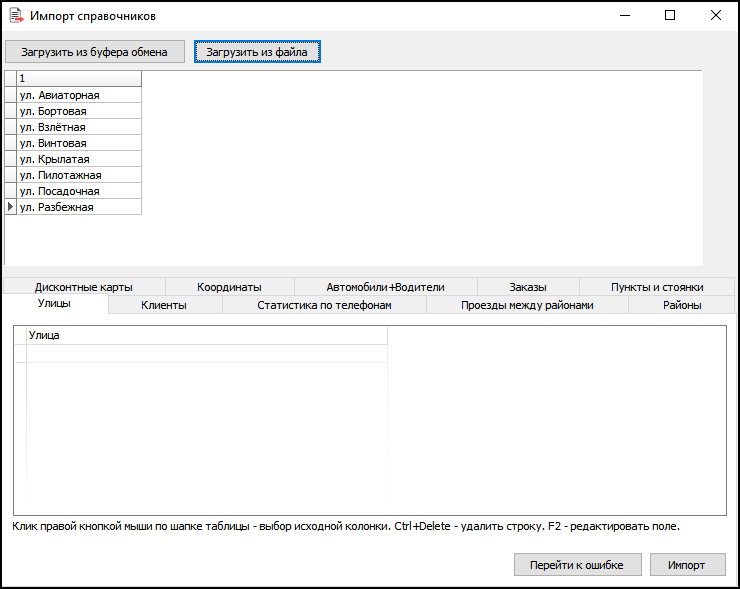Open the "Дисконтные карты" tab
The image size is (740, 589).
pyautogui.click(x=83, y=287)
